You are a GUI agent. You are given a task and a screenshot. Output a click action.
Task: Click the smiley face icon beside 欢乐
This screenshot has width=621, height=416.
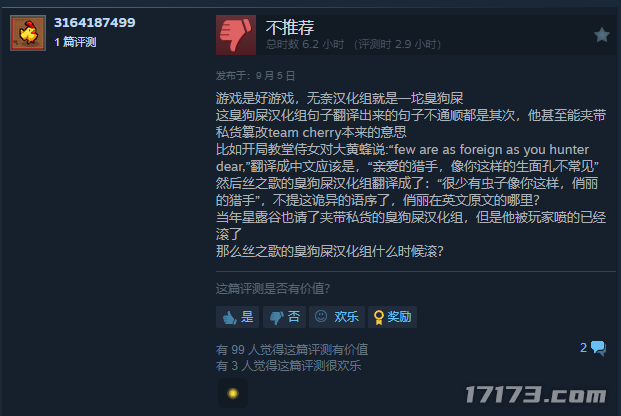point(321,316)
